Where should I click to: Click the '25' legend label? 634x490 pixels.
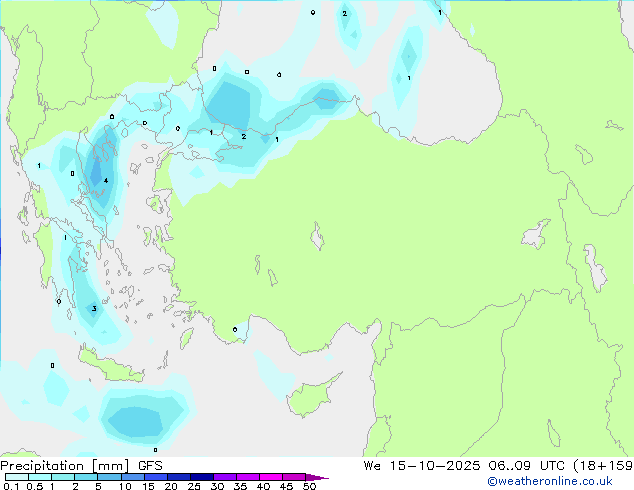194,486
